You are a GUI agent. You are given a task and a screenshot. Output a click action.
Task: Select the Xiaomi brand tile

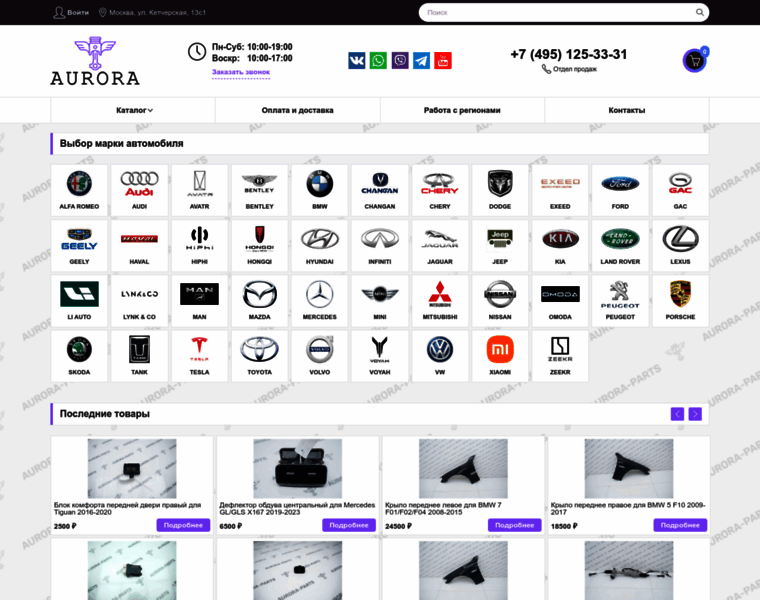click(x=500, y=356)
